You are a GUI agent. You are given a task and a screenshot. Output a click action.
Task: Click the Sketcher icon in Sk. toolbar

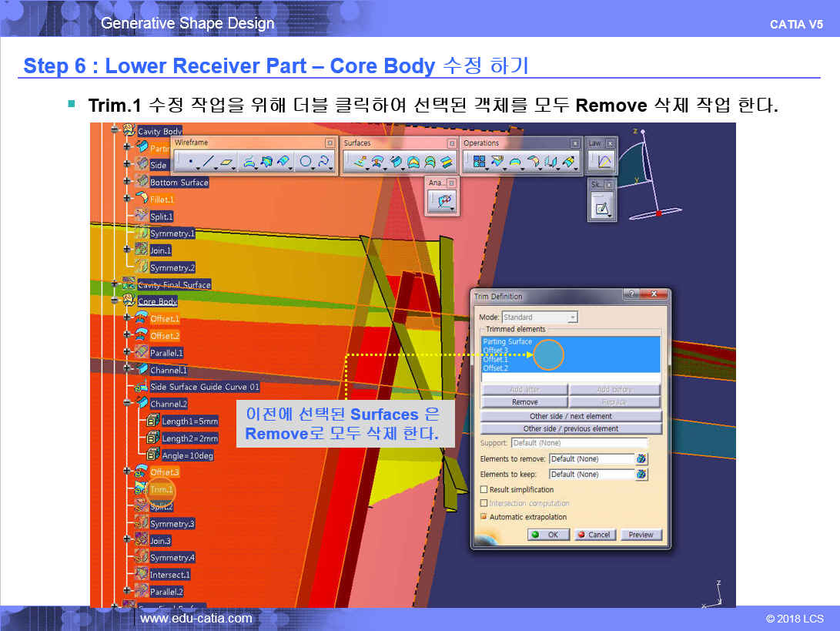[601, 208]
